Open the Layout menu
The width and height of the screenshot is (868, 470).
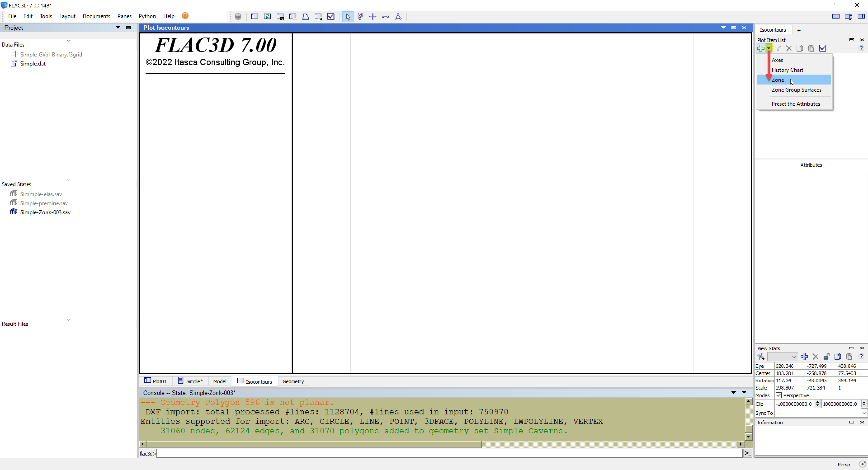pyautogui.click(x=67, y=16)
